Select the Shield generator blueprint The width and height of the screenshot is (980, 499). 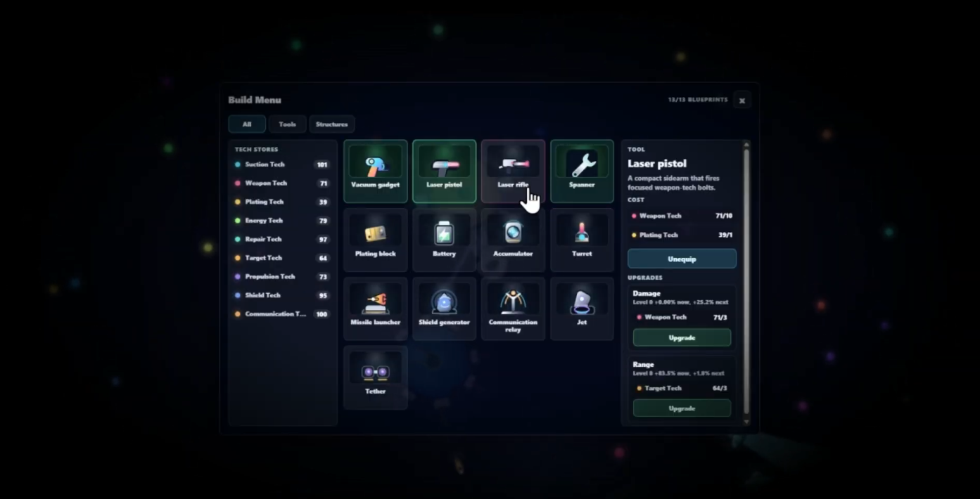pos(445,309)
